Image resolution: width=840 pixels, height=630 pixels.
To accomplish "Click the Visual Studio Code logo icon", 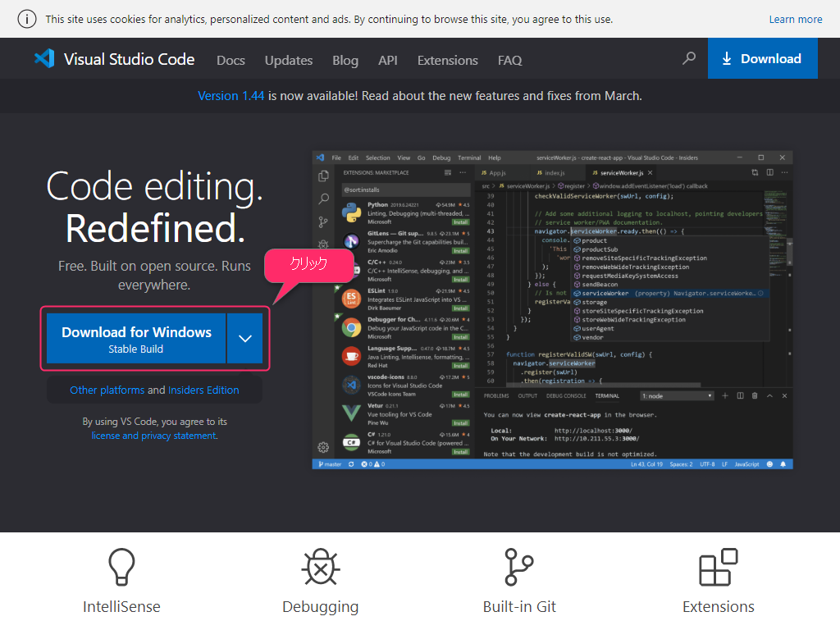I will (x=44, y=58).
